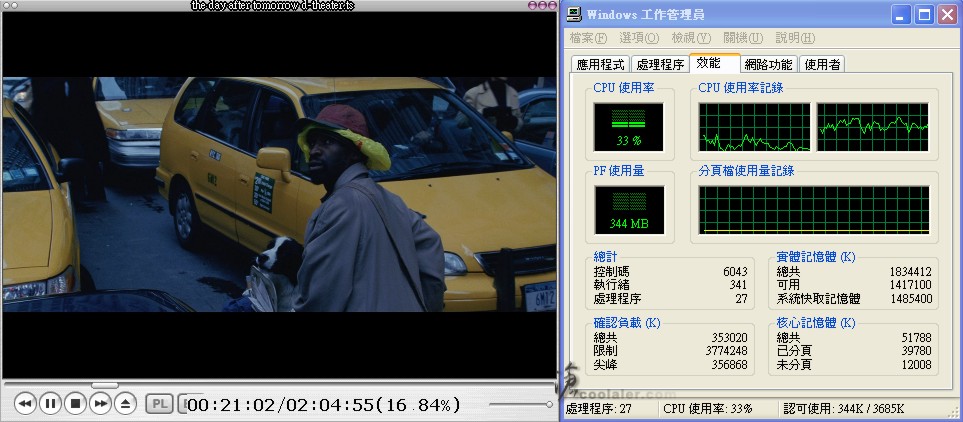This screenshot has height=422, width=963.
Task: Click the seek bar thumb on the timeline
Action: pos(104,386)
